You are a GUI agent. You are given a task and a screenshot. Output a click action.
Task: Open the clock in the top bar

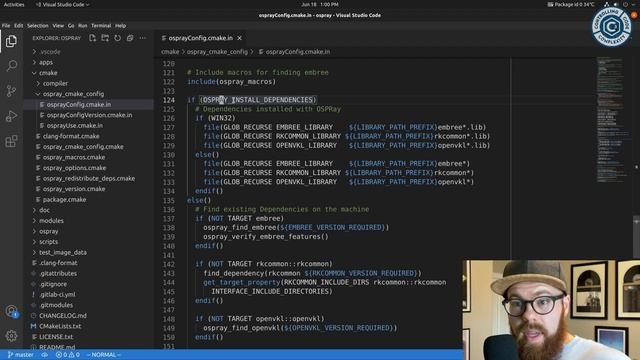point(320,4)
